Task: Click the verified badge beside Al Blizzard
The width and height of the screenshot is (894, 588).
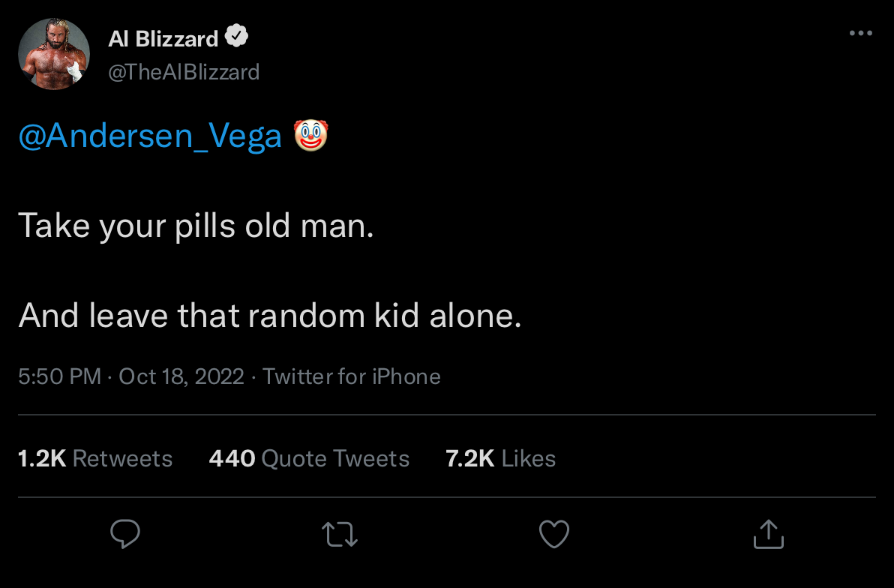Action: (x=237, y=37)
